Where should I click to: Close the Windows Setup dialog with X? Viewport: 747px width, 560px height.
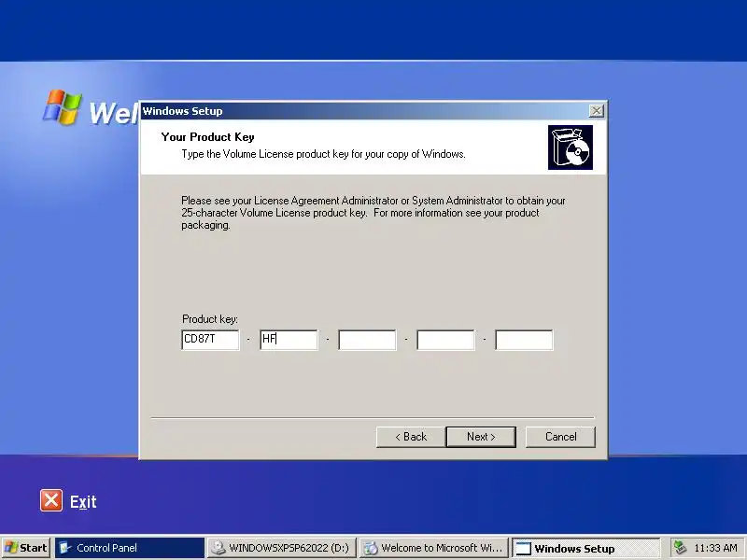596,111
